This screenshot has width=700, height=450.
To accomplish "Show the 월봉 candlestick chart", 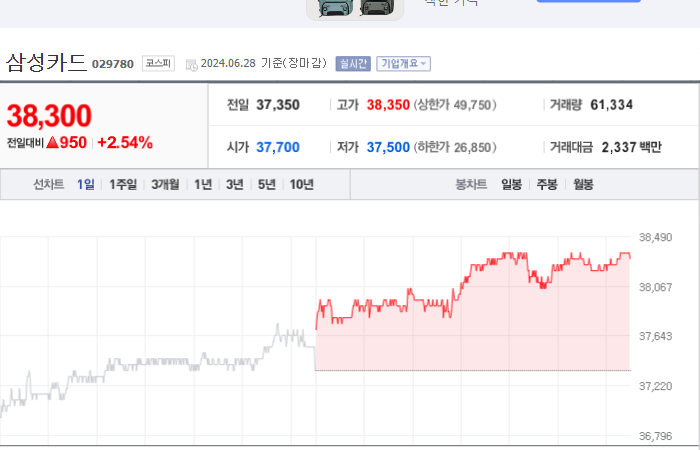I will [x=583, y=184].
